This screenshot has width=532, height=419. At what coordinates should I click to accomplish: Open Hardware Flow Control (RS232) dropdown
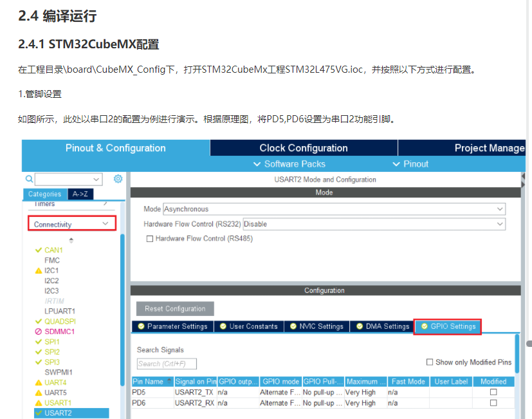(374, 224)
